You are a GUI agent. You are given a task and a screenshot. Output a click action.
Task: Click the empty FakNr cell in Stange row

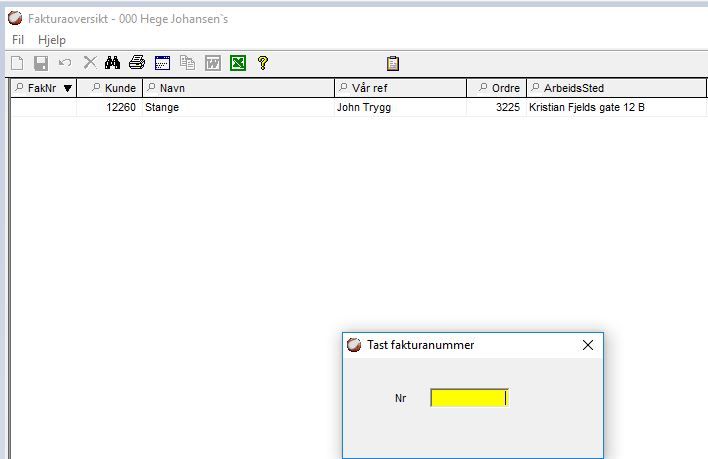pos(44,107)
